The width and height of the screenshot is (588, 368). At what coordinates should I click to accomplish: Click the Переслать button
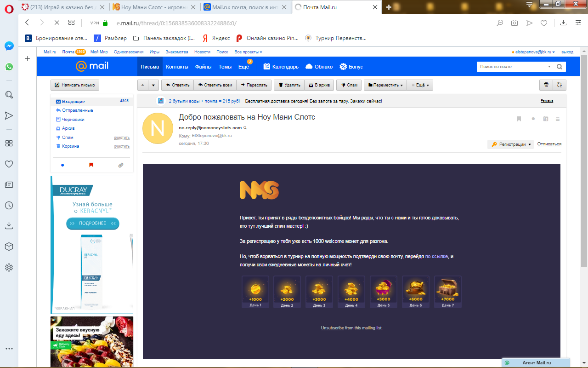click(253, 85)
